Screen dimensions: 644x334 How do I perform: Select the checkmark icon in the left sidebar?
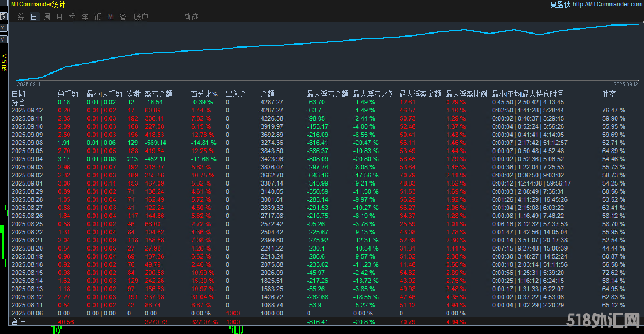3,39
